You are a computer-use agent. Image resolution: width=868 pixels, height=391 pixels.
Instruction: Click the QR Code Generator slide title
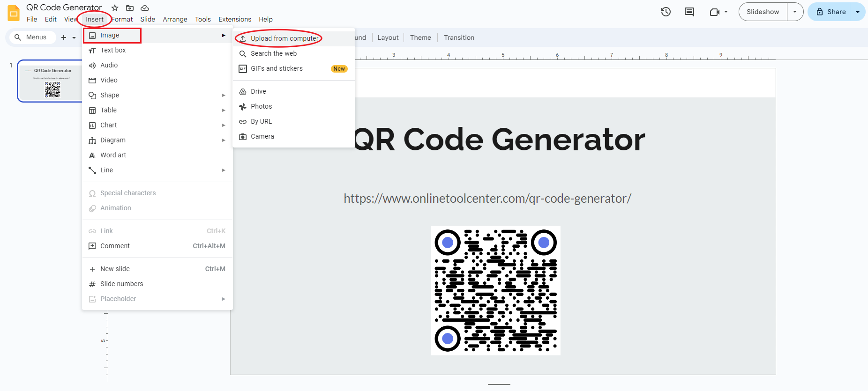point(499,140)
